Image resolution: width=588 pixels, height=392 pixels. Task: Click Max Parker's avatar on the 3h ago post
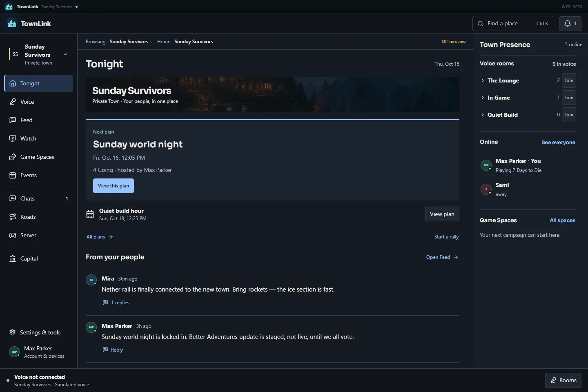tap(91, 327)
